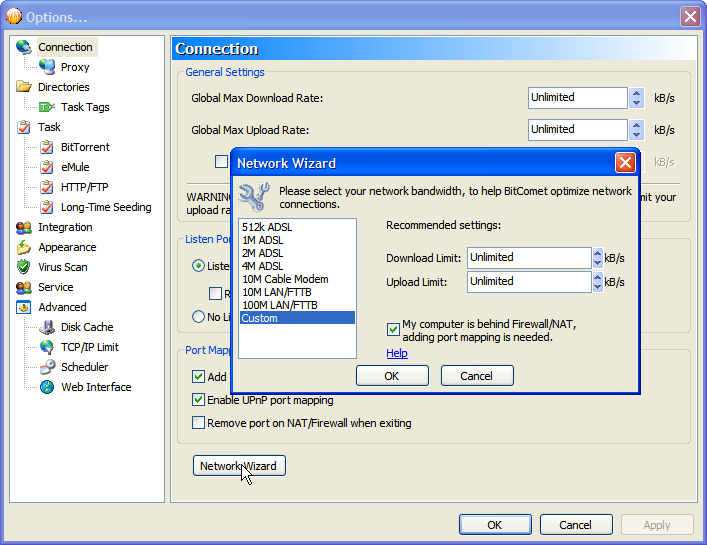Click the Service icon in the sidebar

point(23,287)
